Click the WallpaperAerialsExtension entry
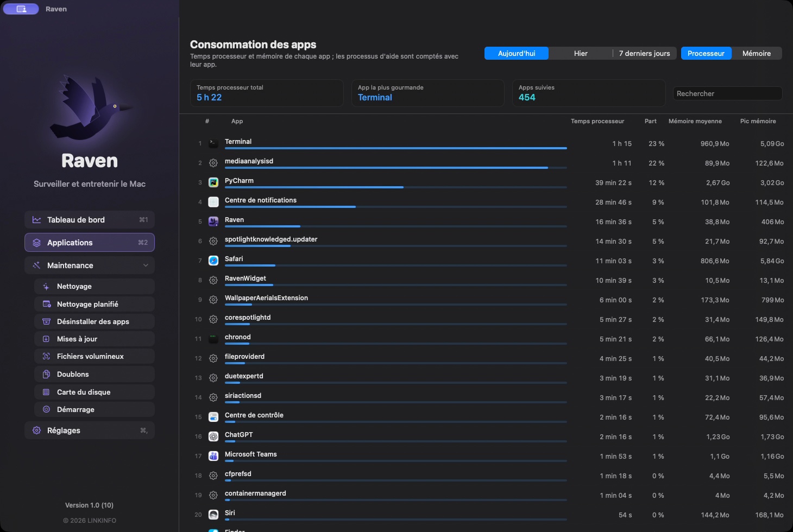Image resolution: width=793 pixels, height=532 pixels. click(x=266, y=298)
